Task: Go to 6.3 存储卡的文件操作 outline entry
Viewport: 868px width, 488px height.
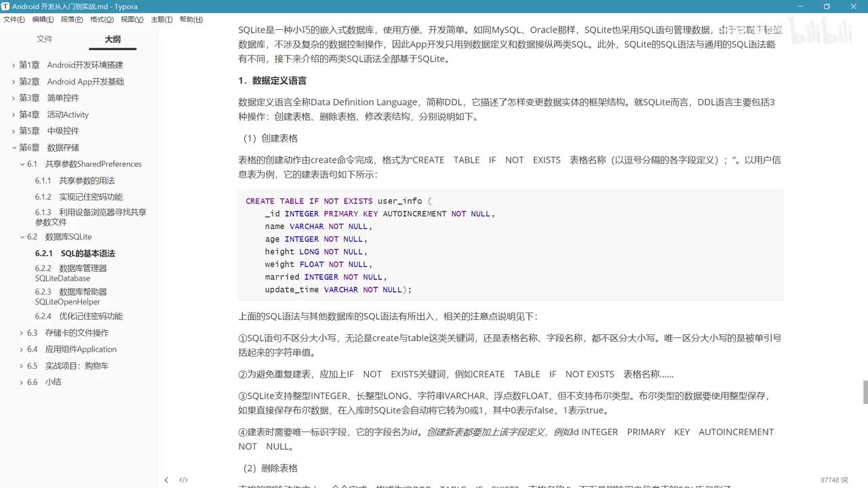Action: (68, 333)
